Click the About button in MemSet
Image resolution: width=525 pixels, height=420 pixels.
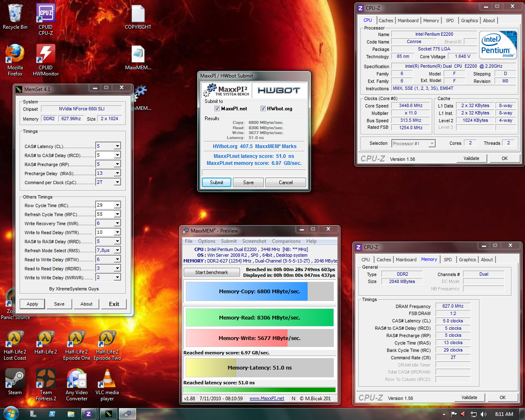pos(86,304)
